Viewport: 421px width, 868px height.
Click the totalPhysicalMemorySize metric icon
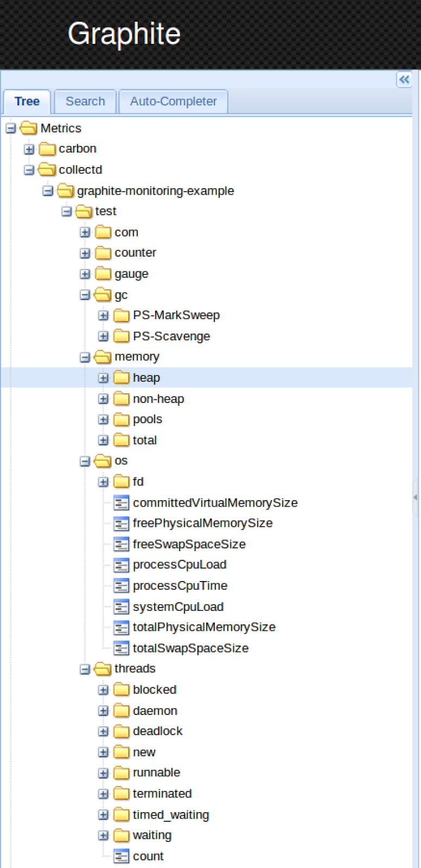[x=122, y=628]
